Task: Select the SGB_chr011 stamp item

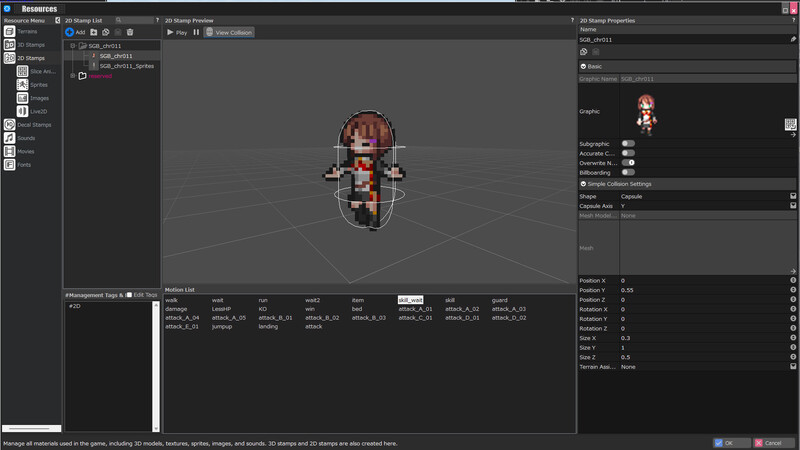Action: coord(116,56)
